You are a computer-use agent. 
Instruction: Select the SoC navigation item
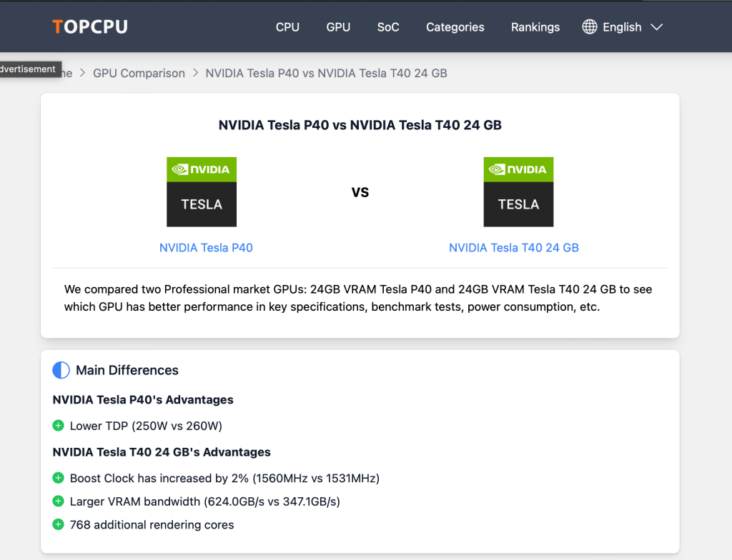tap(388, 27)
